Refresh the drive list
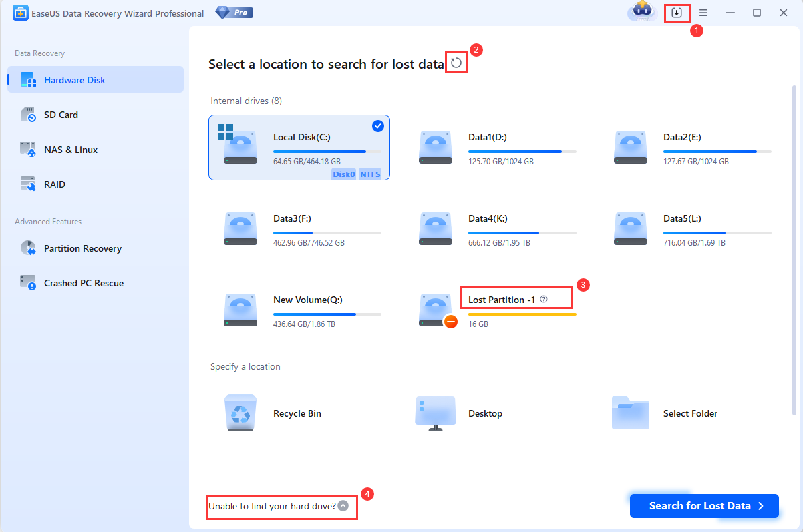Screen dimensions: 803x532 (456, 63)
